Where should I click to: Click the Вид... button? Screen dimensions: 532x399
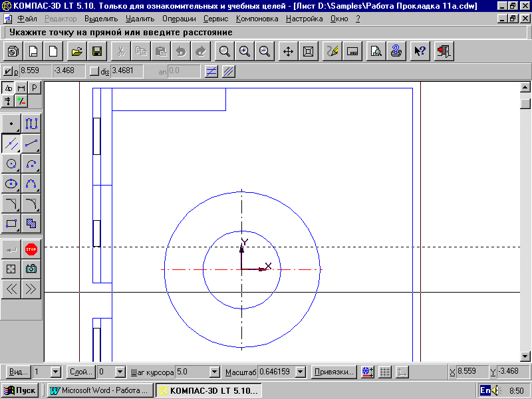[x=19, y=372]
